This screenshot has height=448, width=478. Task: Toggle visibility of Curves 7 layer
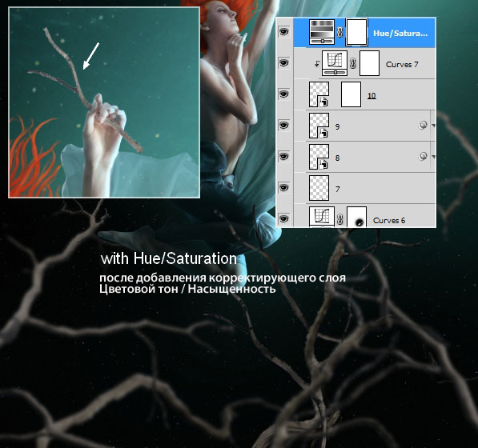(283, 63)
